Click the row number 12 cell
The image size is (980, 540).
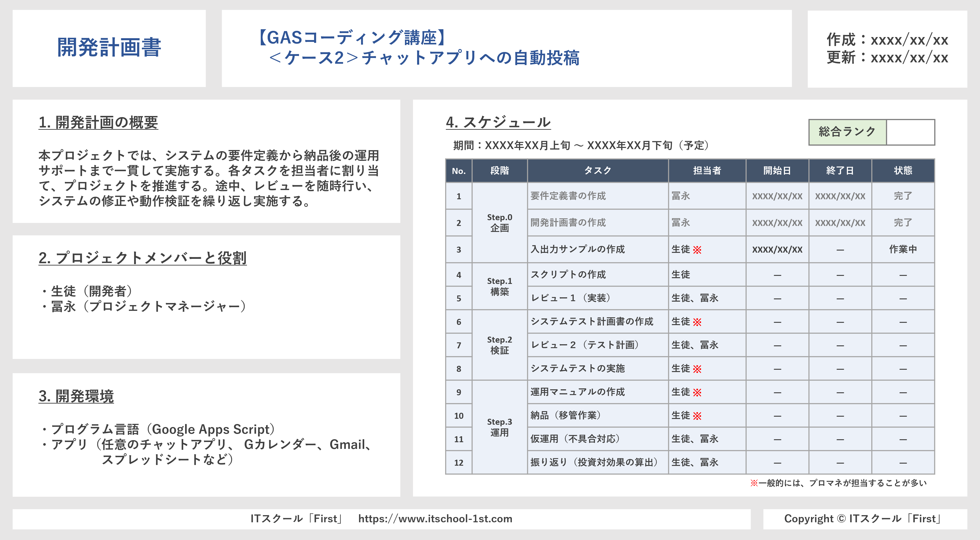tap(459, 463)
